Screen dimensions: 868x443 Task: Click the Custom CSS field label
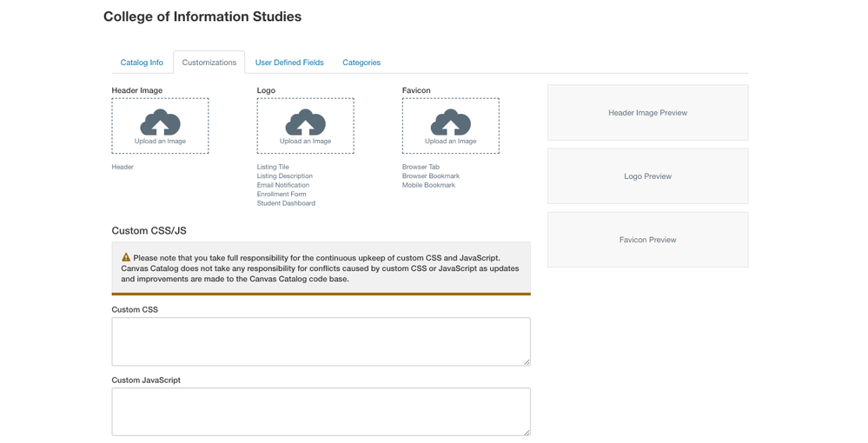click(x=135, y=309)
